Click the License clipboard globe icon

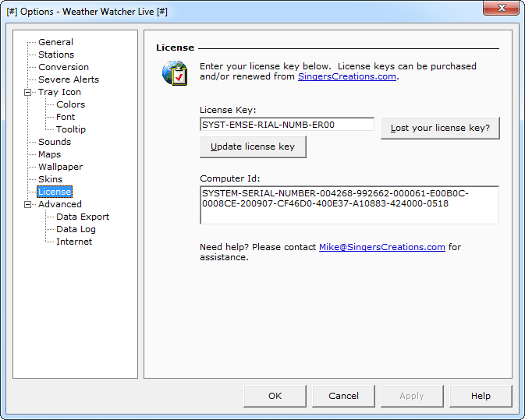coord(175,72)
